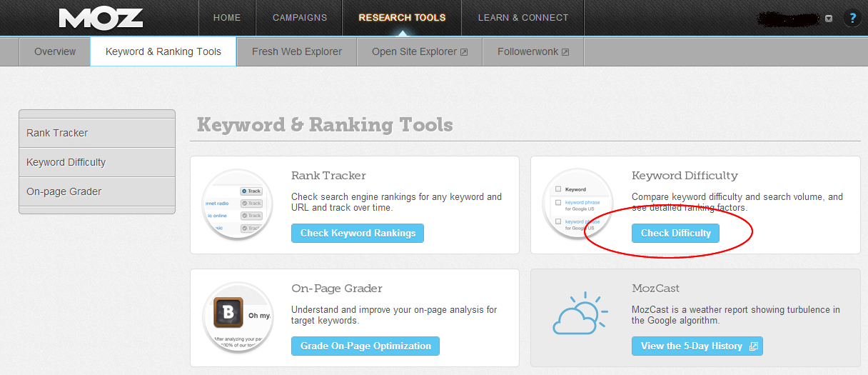The height and width of the screenshot is (375, 868).
Task: Click the Check Keyword Rankings button
Action: (x=358, y=233)
